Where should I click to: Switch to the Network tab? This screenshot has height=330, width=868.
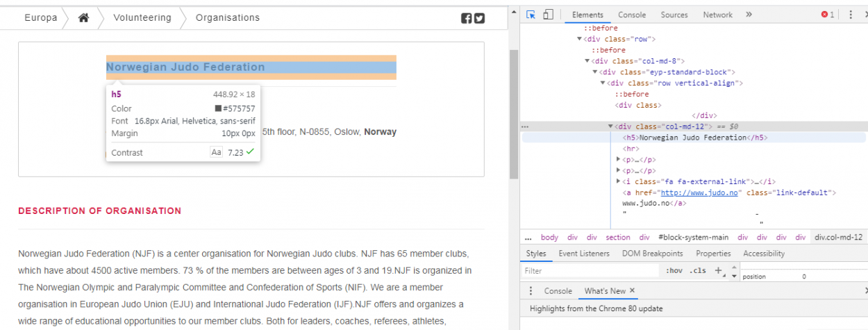pyautogui.click(x=717, y=15)
